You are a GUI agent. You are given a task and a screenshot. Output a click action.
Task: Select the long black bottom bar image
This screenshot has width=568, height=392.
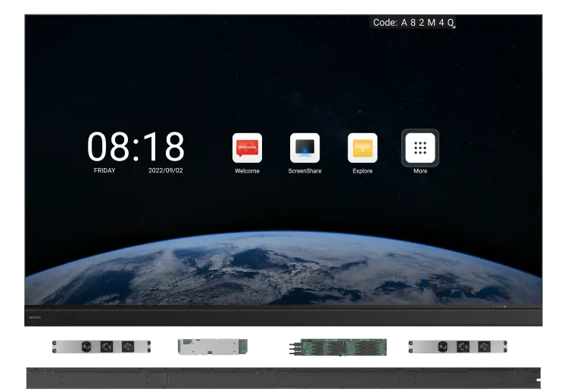(x=283, y=378)
